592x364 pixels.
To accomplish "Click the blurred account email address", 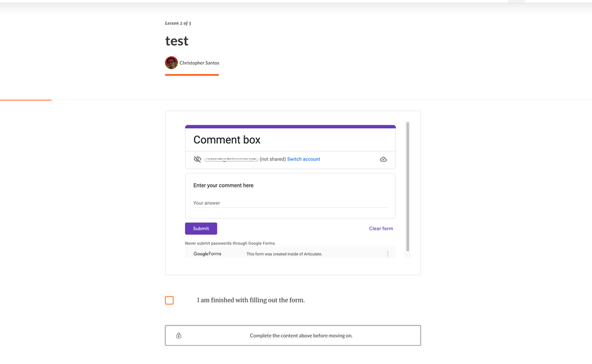I will click(231, 159).
